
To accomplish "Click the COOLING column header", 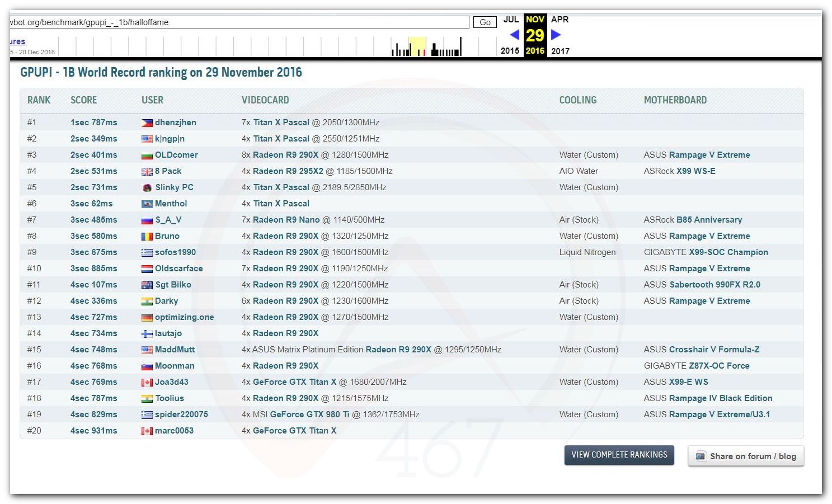I will coord(578,100).
